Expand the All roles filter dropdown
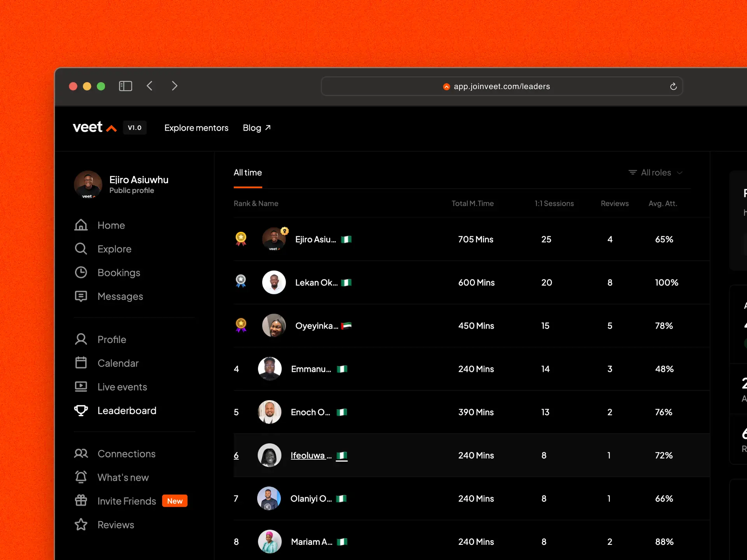The width and height of the screenshot is (747, 560). pos(656,173)
